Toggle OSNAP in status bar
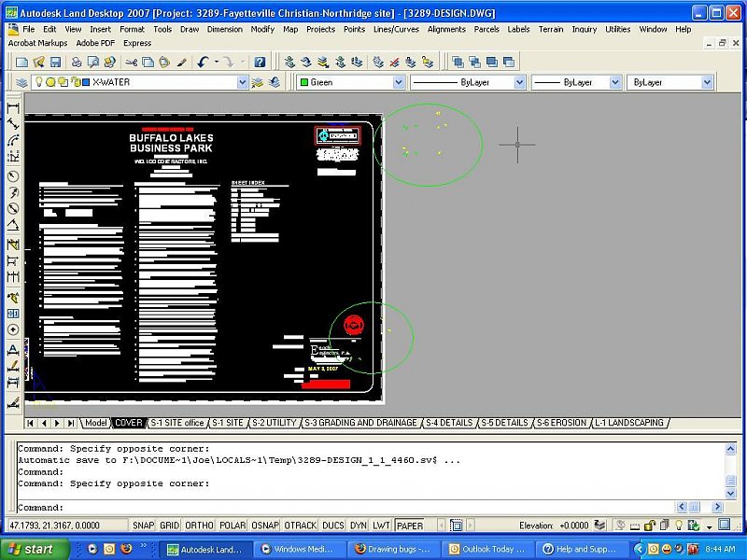The image size is (747, 560). pos(265,525)
